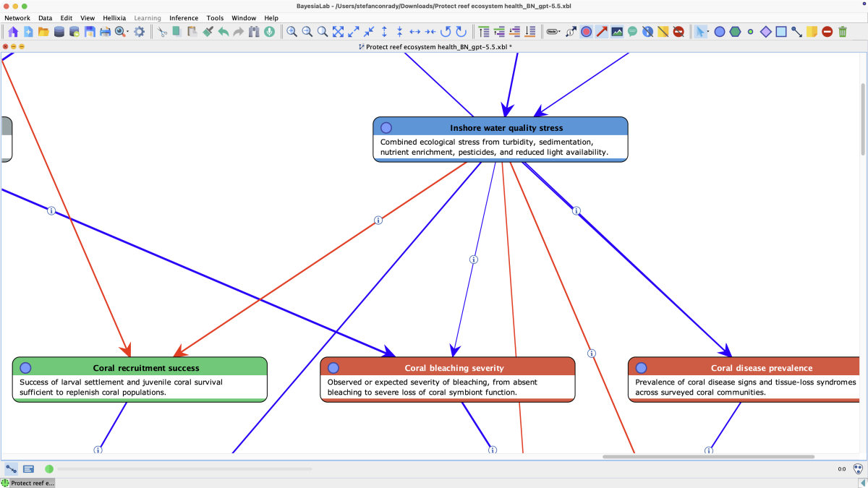Open the View menu
Image resolution: width=868 pixels, height=488 pixels.
coord(88,18)
